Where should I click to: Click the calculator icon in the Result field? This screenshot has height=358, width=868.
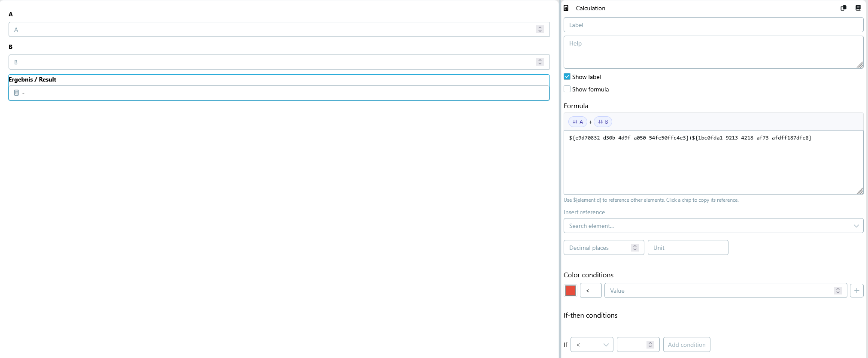pyautogui.click(x=16, y=93)
